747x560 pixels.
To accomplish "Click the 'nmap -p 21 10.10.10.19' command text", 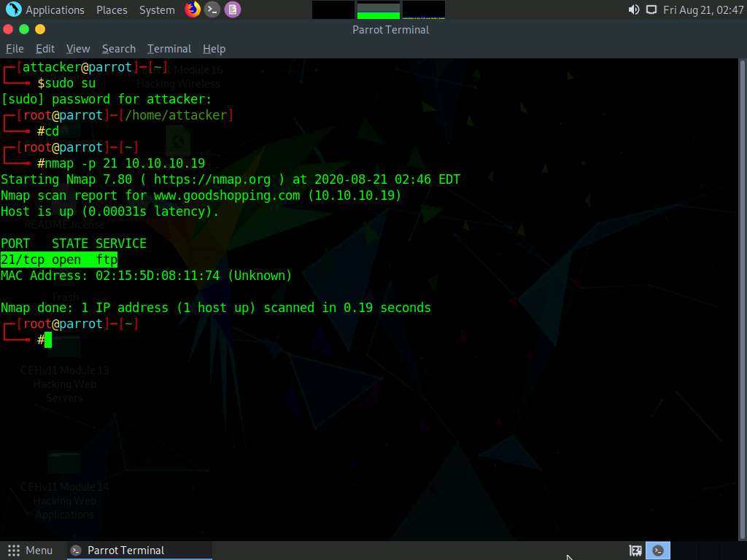I will click(125, 163).
